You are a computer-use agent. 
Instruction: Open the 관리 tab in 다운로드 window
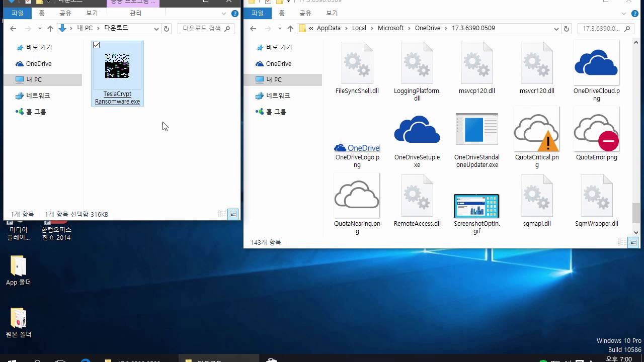point(135,13)
